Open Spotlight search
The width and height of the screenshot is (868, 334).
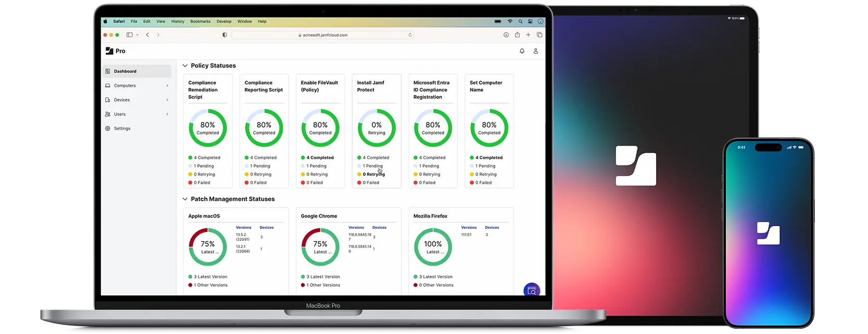(520, 21)
